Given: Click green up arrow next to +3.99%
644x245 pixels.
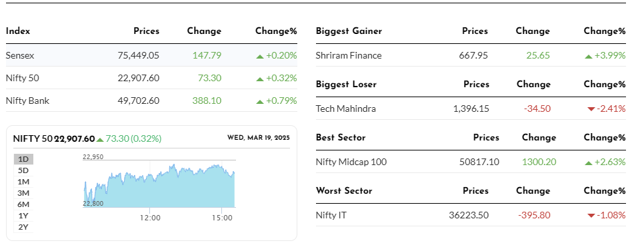Looking at the screenshot, I should (589, 56).
